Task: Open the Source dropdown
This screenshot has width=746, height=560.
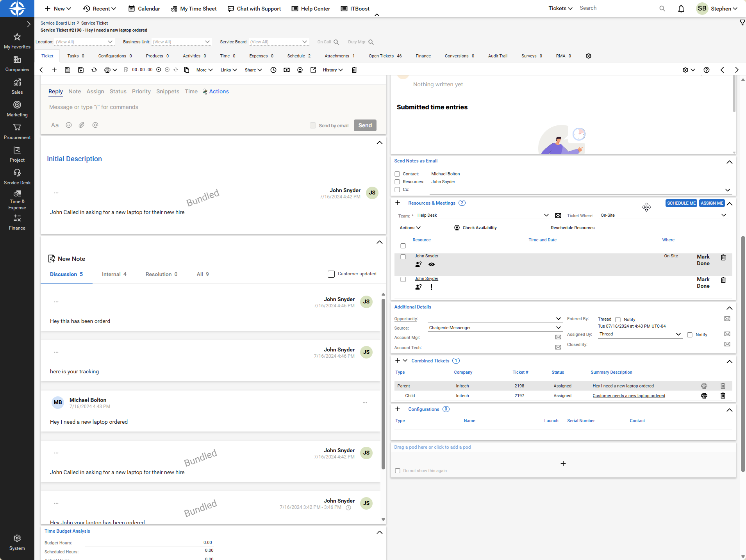Action: 495,328
